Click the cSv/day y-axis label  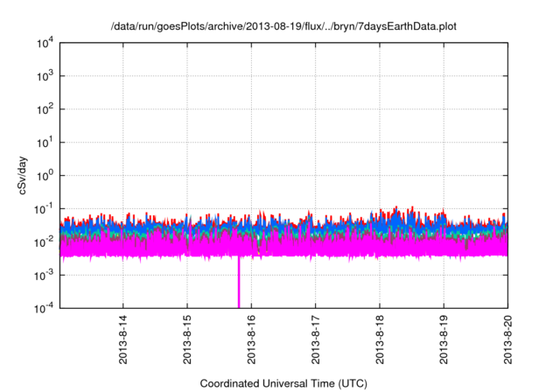pyautogui.click(x=23, y=175)
